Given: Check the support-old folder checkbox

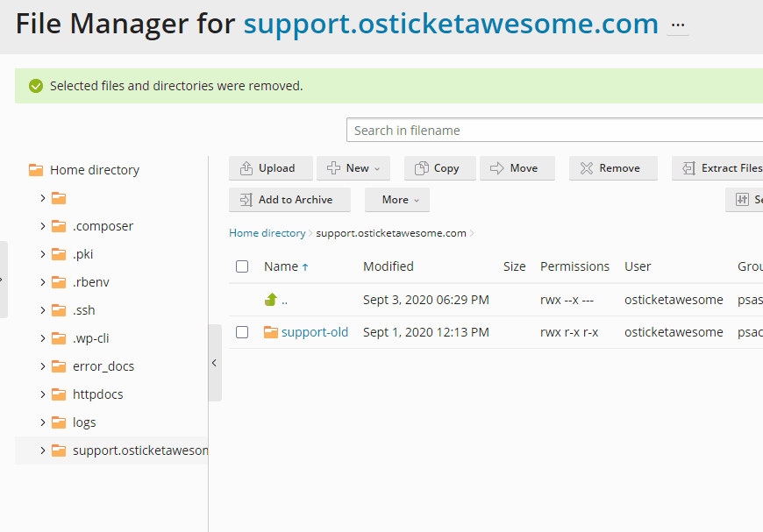Looking at the screenshot, I should click(x=242, y=332).
